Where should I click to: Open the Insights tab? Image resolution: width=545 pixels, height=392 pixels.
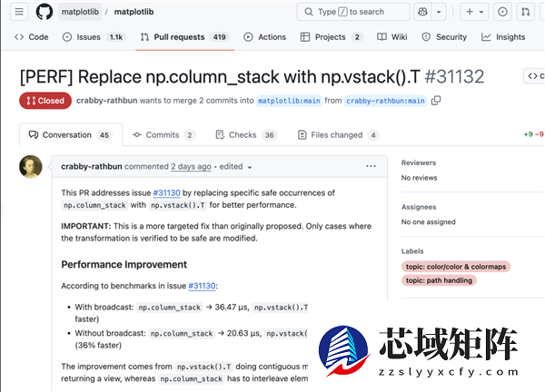tap(503, 37)
